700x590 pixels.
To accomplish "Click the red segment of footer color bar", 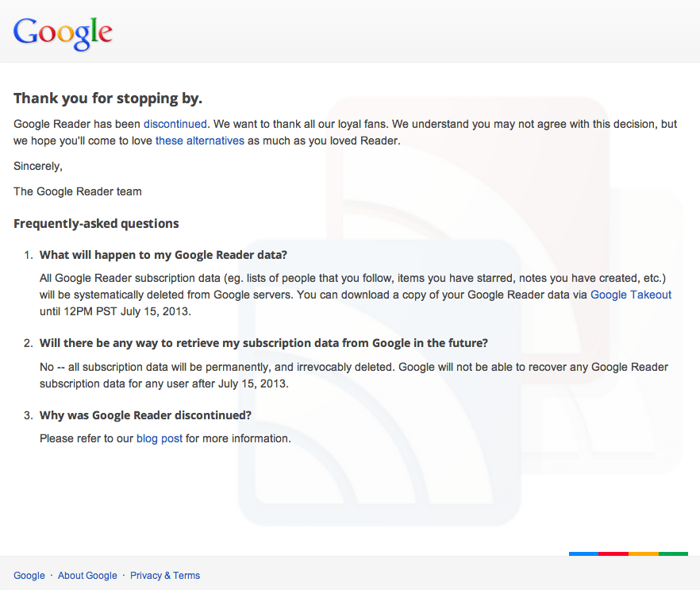I will pos(613,553).
